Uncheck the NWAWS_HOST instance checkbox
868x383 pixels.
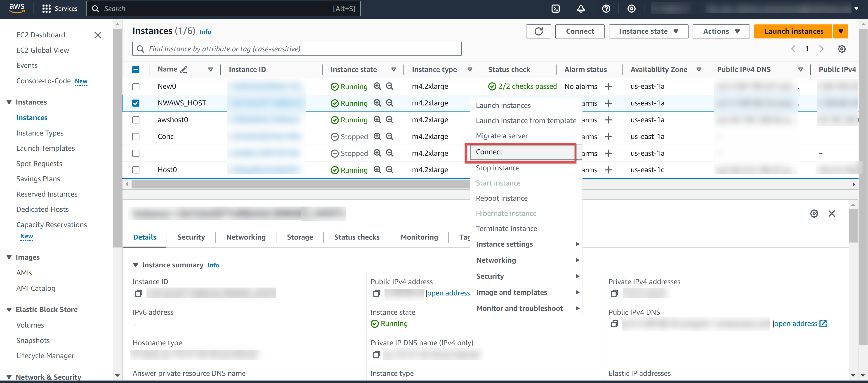136,103
